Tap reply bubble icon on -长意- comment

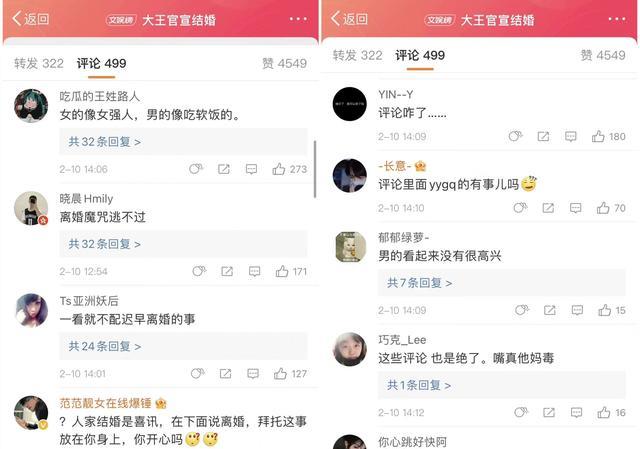pos(576,208)
